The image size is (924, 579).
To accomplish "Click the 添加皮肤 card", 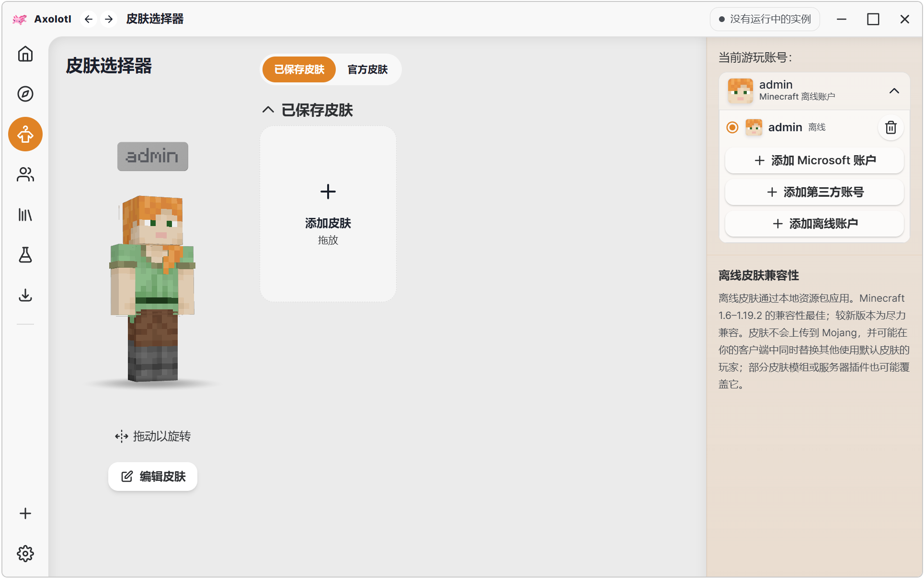I will point(328,214).
